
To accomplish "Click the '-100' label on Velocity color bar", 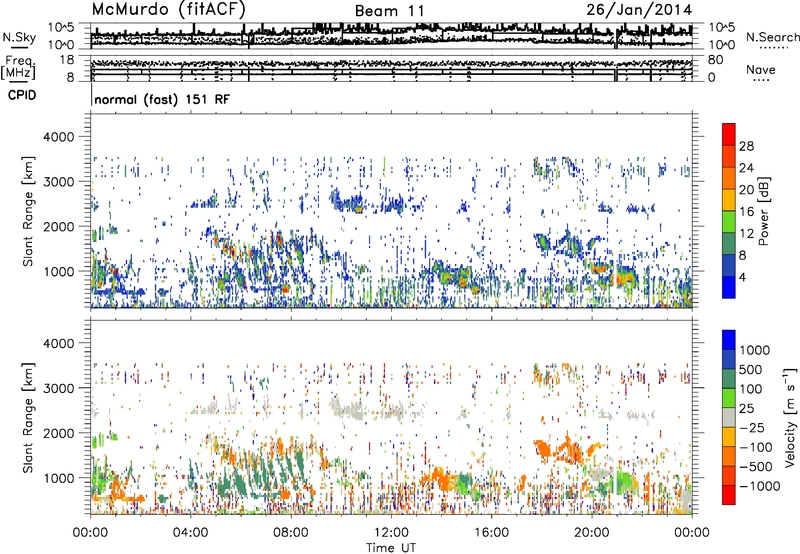I will click(756, 447).
